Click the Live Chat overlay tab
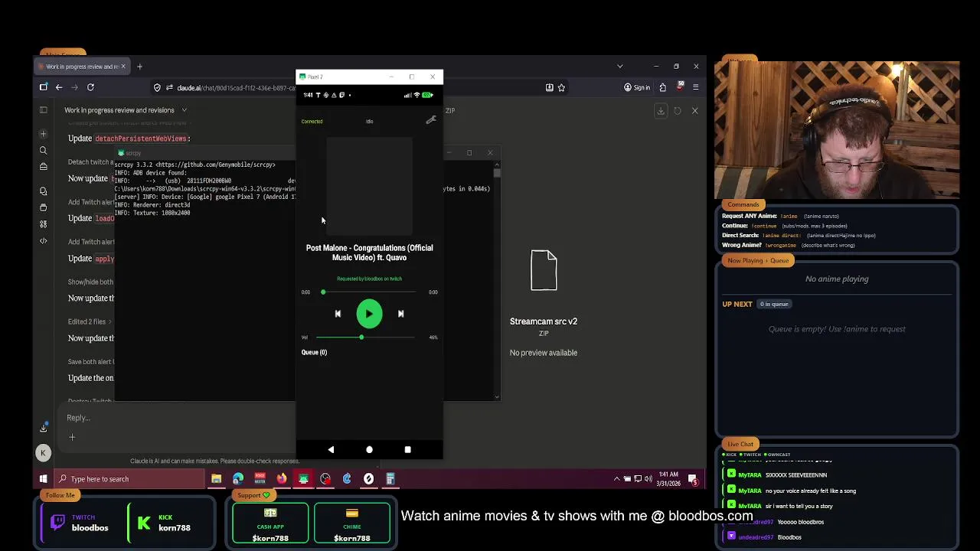 (x=740, y=444)
